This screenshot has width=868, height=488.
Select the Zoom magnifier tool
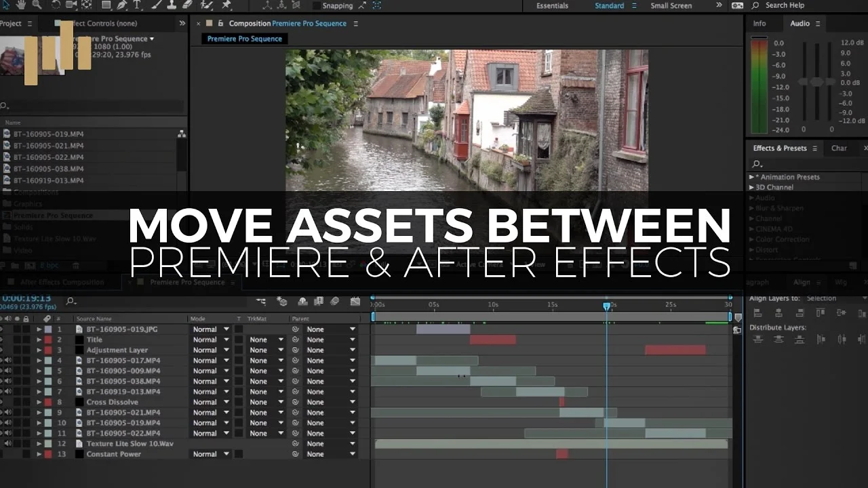tap(36, 5)
